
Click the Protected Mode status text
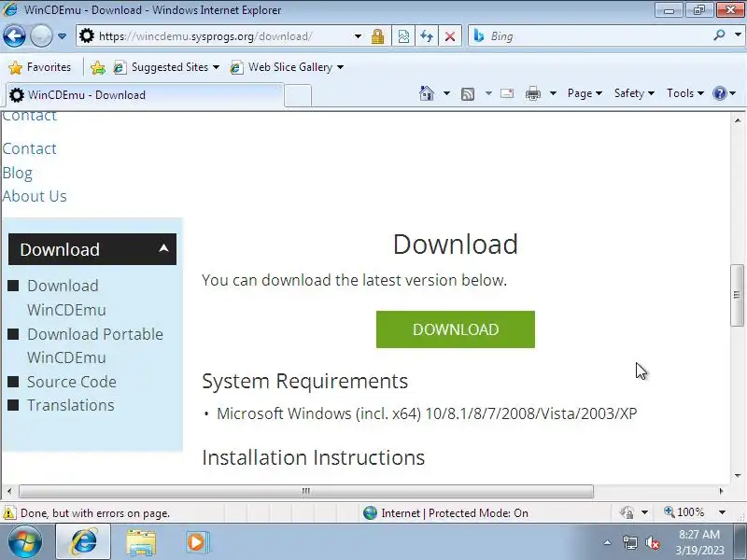(x=478, y=512)
